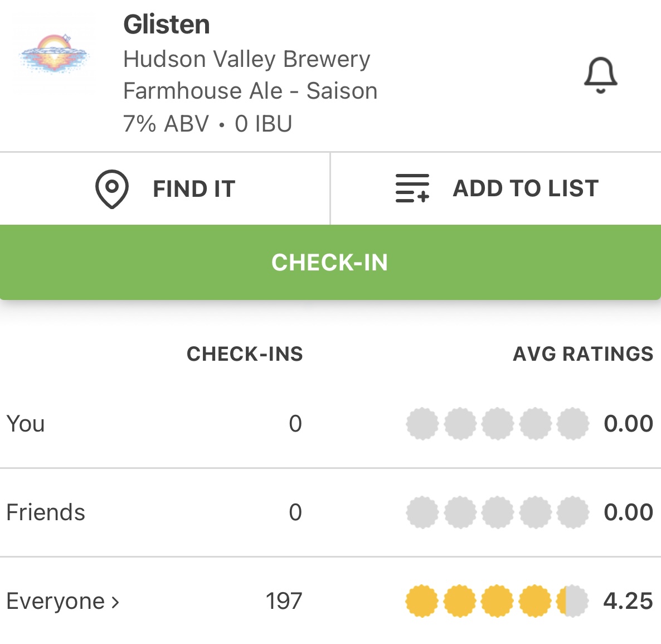Viewport: 661px width, 644px height.
Task: Tap the Glisten beer title
Action: (167, 25)
